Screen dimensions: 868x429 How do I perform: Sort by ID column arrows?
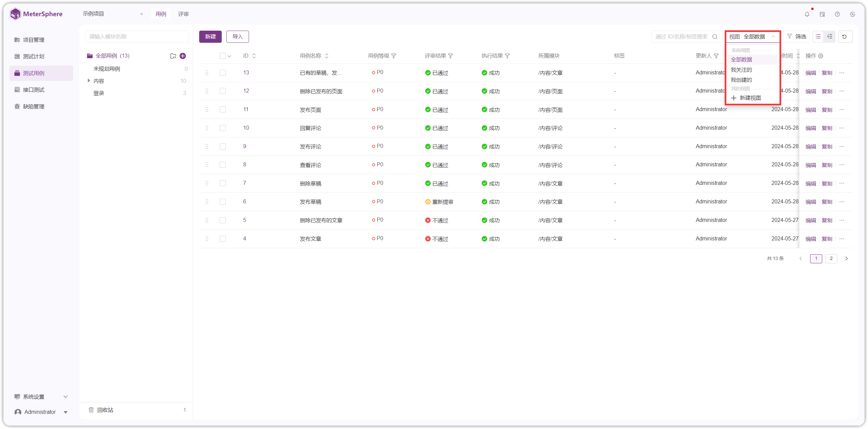click(254, 56)
